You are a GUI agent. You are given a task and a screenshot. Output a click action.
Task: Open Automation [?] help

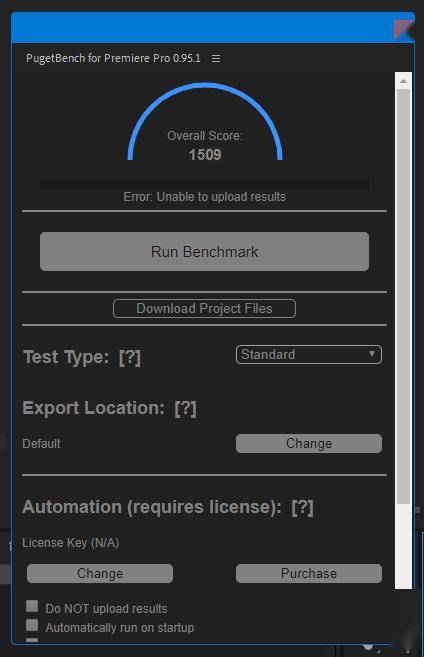pos(302,507)
